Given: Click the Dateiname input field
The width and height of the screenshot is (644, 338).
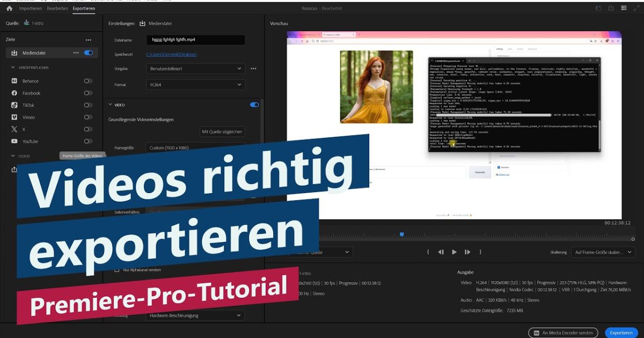Looking at the screenshot, I should [195, 40].
